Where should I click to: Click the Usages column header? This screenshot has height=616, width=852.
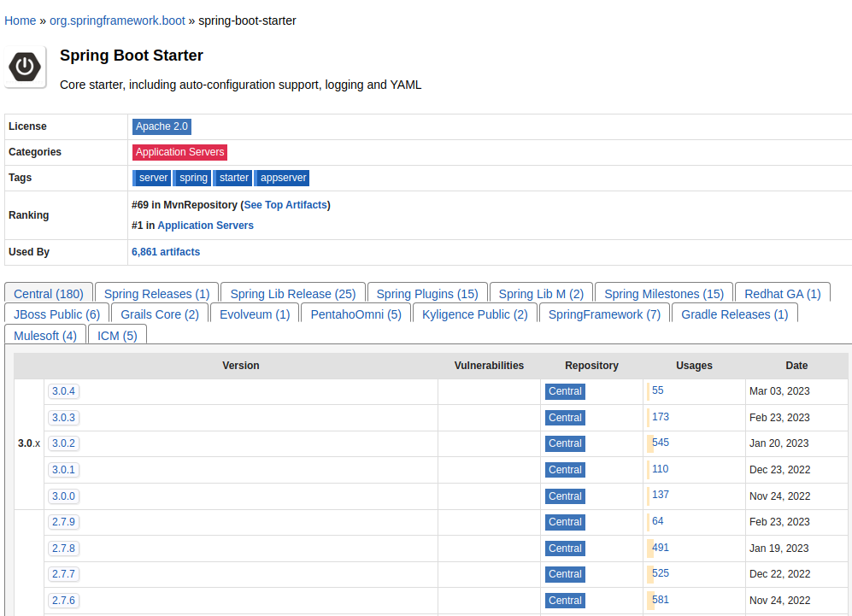pyautogui.click(x=694, y=366)
